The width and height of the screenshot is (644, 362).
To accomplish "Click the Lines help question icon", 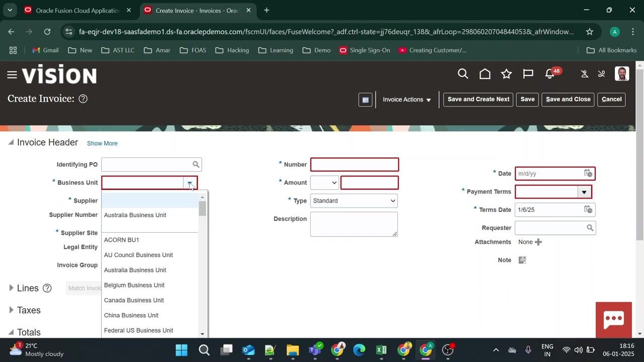I will [x=47, y=288].
